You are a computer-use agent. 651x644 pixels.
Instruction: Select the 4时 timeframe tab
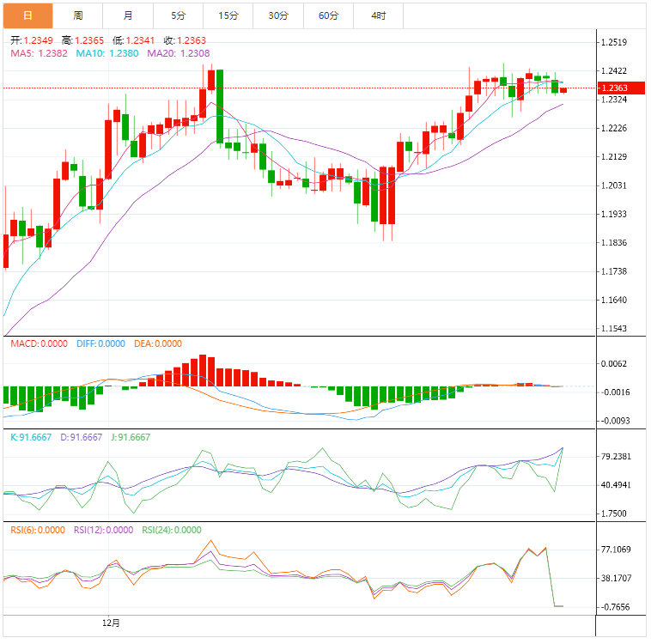pyautogui.click(x=379, y=15)
